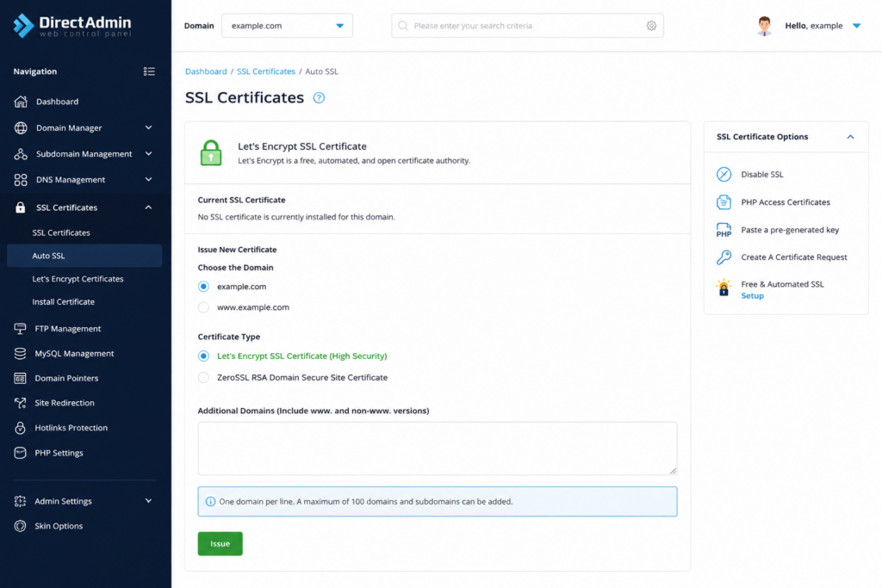Click PHP Access Certificates option text

coord(786,201)
